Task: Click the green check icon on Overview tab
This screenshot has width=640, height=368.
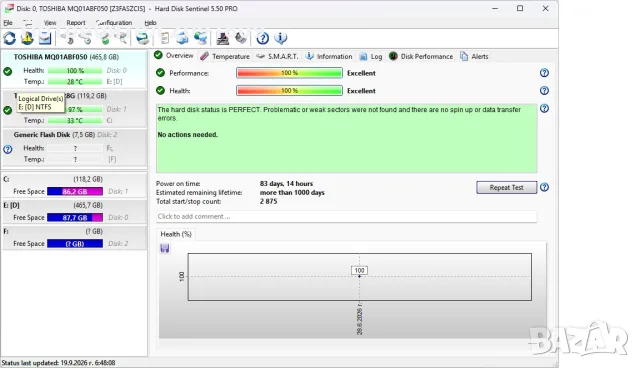Action: tap(158, 55)
